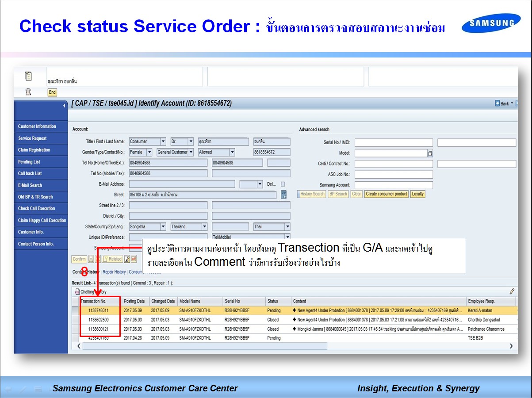Image resolution: width=532 pixels, height=398 pixels.
Task: Open the Thailand country dropdown
Action: (204, 226)
